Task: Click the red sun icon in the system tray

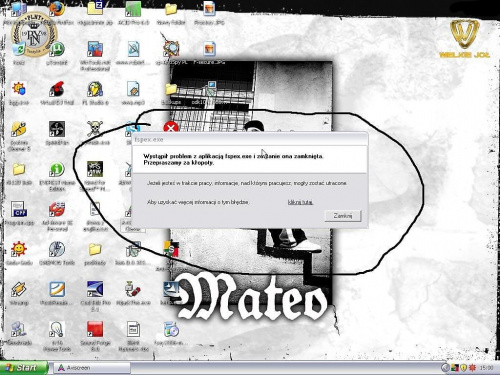Action: (472, 368)
